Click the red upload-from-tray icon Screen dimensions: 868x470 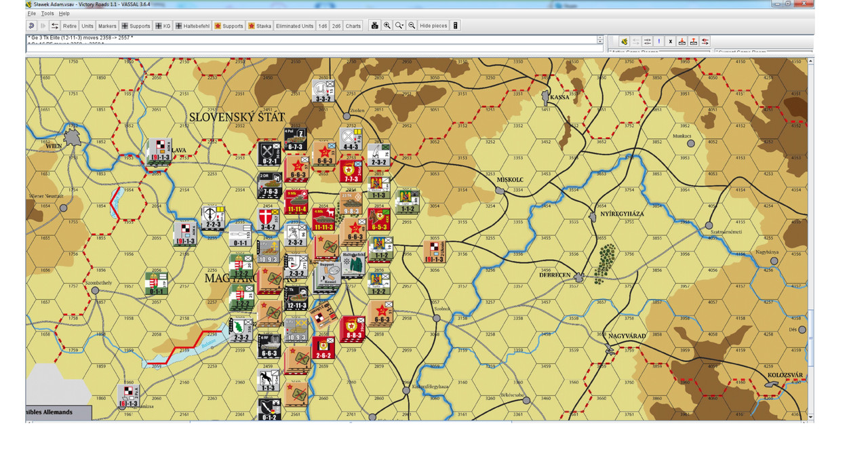(x=694, y=41)
